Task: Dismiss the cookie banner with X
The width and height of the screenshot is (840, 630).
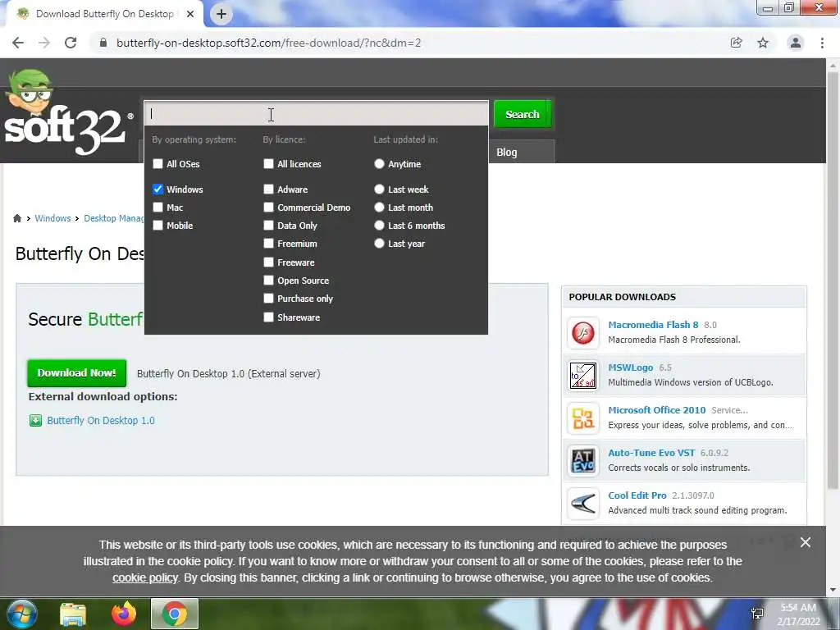Action: [x=806, y=542]
